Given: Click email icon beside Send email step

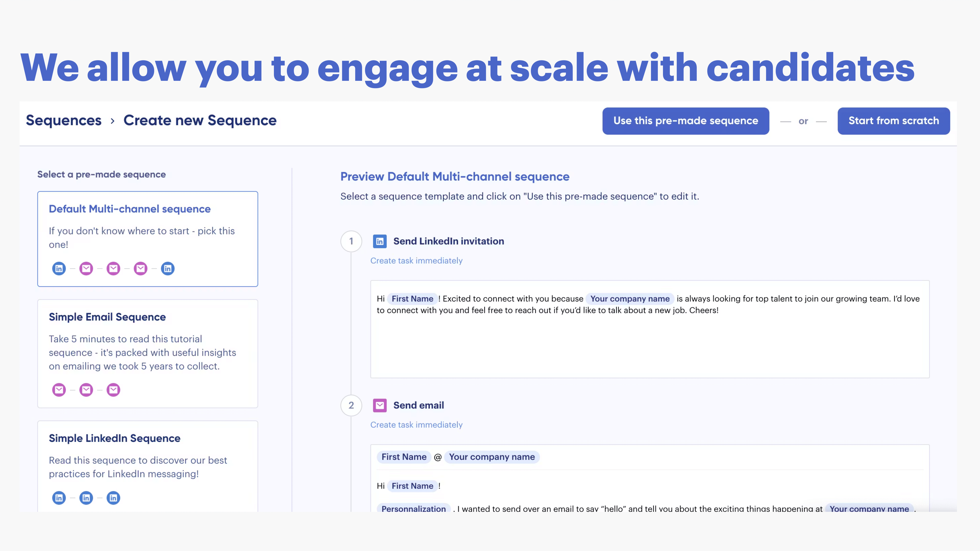Looking at the screenshot, I should click(380, 405).
